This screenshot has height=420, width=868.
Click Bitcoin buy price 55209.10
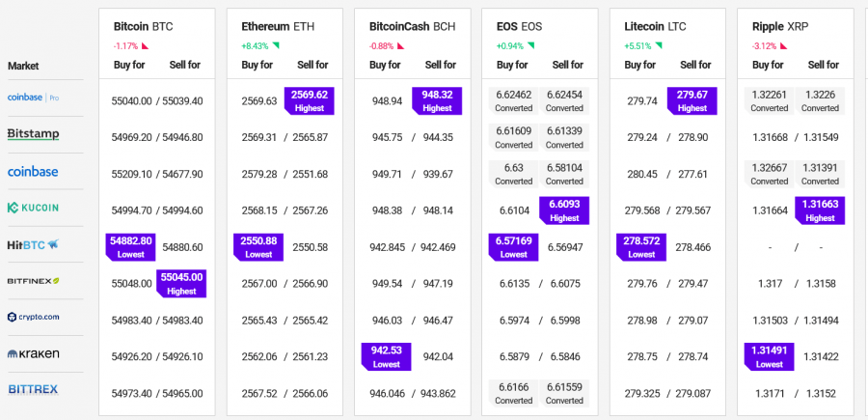point(131,174)
